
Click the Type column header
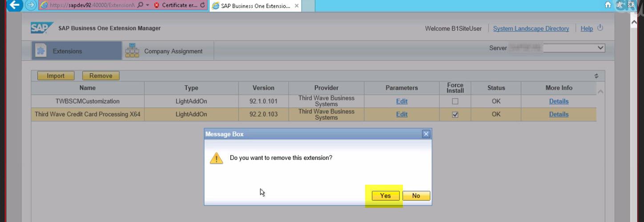tap(191, 88)
